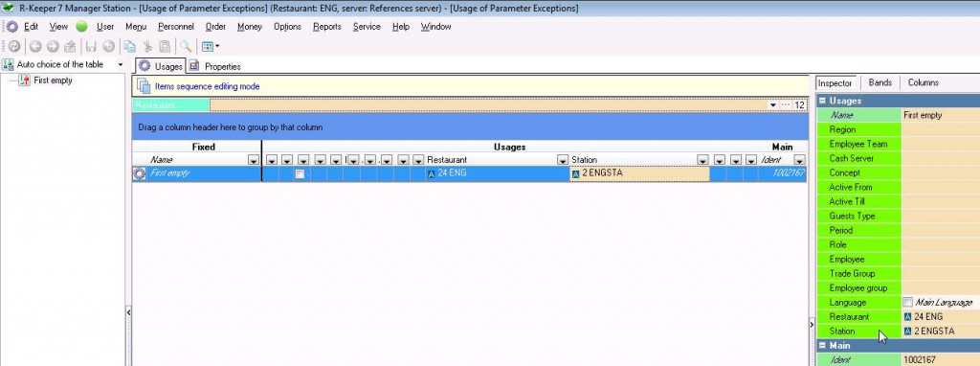Open the Window menu
This screenshot has width=980, height=366.
click(x=435, y=27)
